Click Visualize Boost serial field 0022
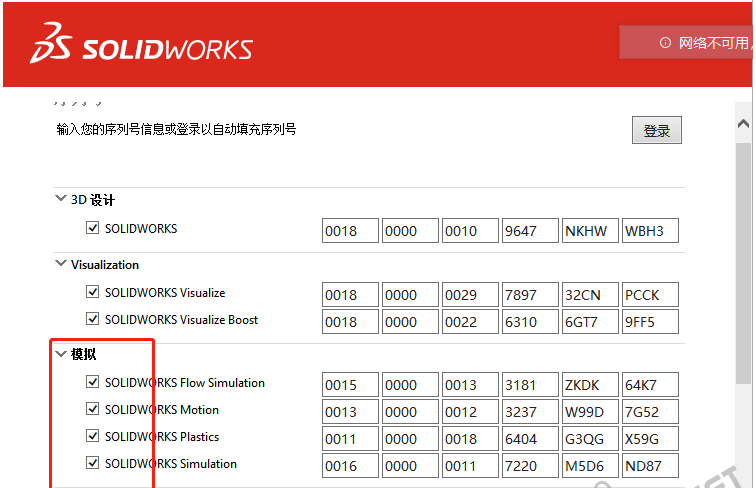Screen dimensions: 756x488 click(x=470, y=322)
